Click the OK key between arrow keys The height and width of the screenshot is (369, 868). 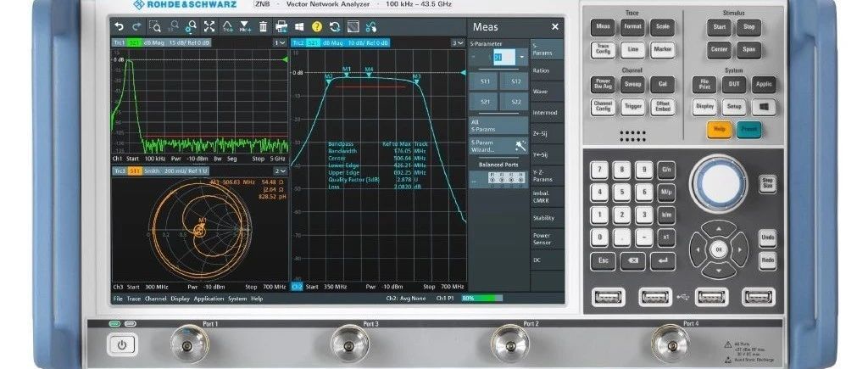point(719,249)
